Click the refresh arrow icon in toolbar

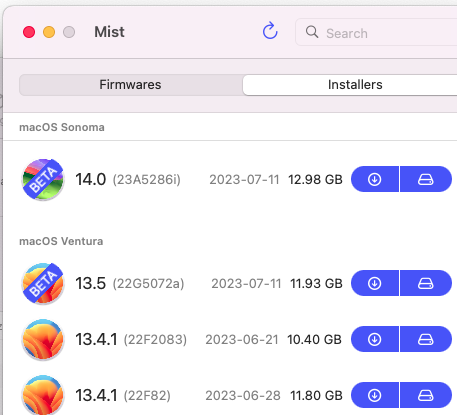click(270, 31)
